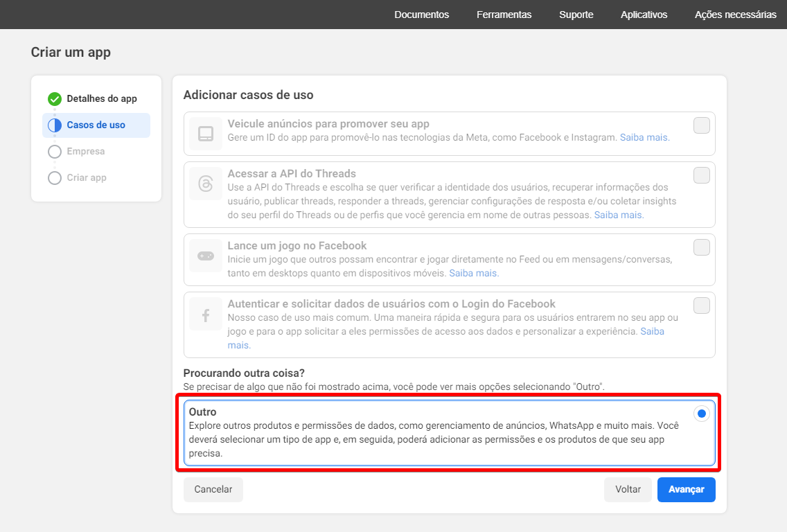
Task: Go to Aplicativos in the top bar
Action: coord(644,15)
